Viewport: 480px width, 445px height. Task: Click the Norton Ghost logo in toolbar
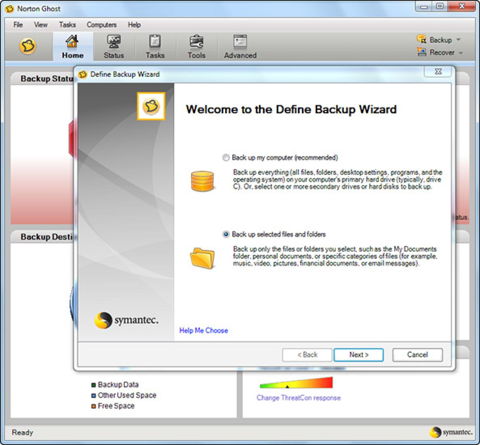(x=28, y=46)
